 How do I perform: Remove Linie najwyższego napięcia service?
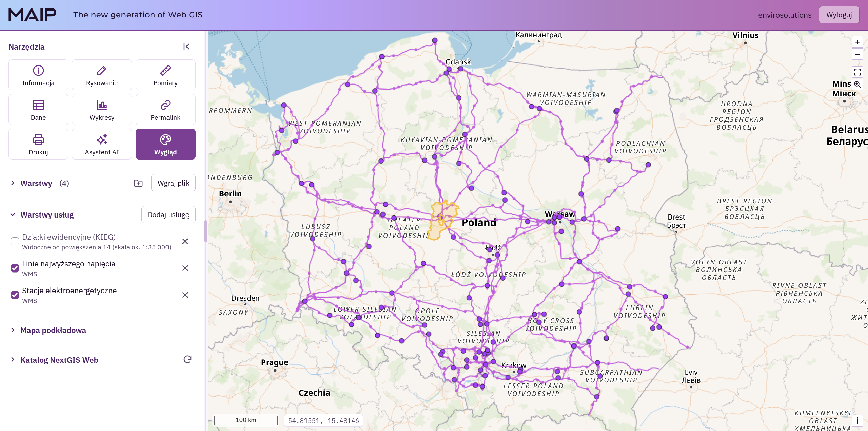click(185, 268)
